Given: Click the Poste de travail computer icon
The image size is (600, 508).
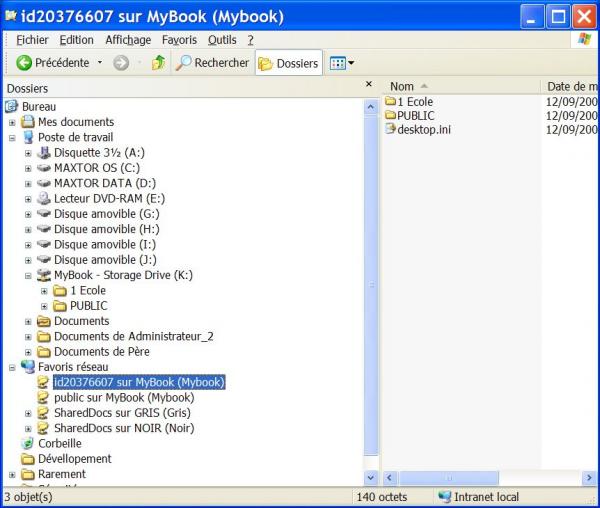Looking at the screenshot, I should point(28,137).
